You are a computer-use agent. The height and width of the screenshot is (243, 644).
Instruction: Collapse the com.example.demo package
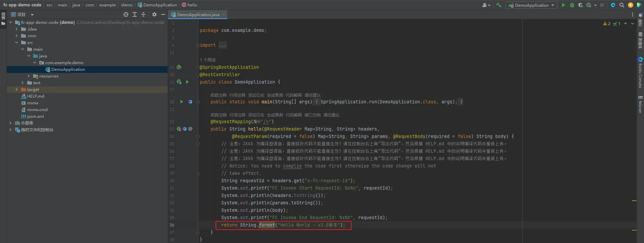[35, 63]
